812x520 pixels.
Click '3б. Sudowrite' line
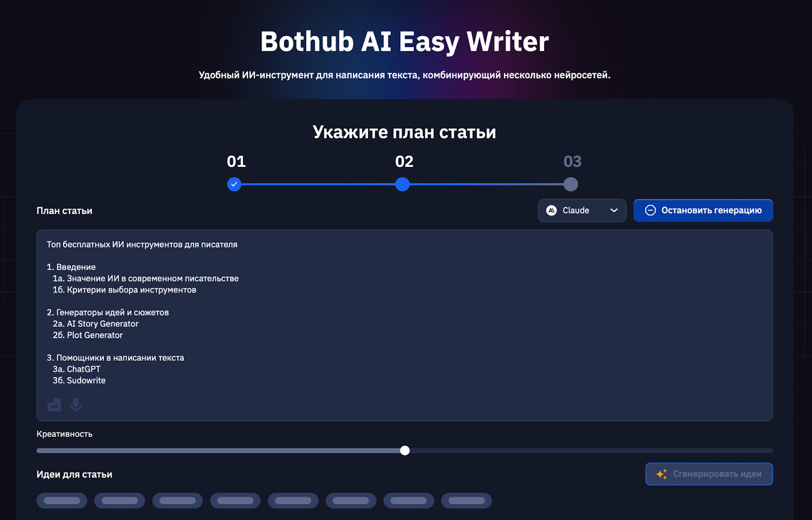point(79,380)
